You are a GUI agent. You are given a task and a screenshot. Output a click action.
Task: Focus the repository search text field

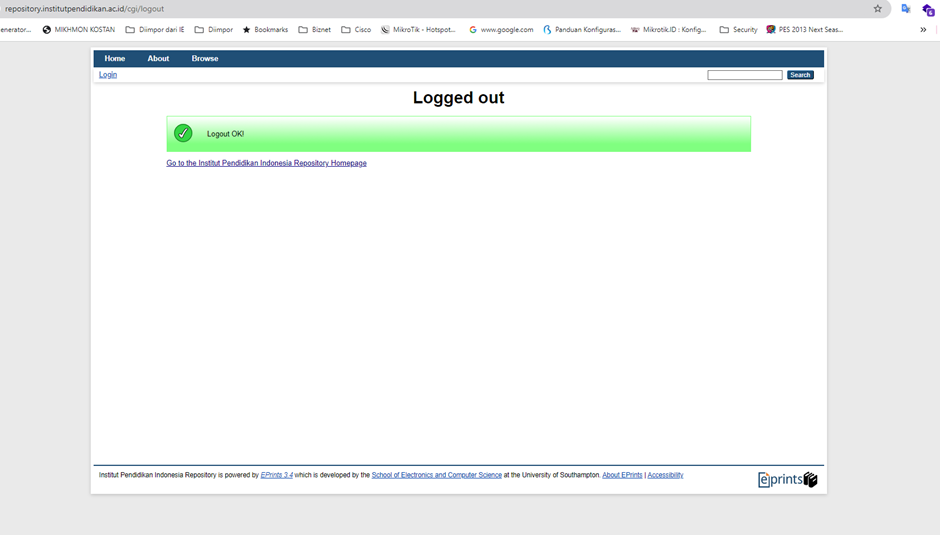coord(744,75)
